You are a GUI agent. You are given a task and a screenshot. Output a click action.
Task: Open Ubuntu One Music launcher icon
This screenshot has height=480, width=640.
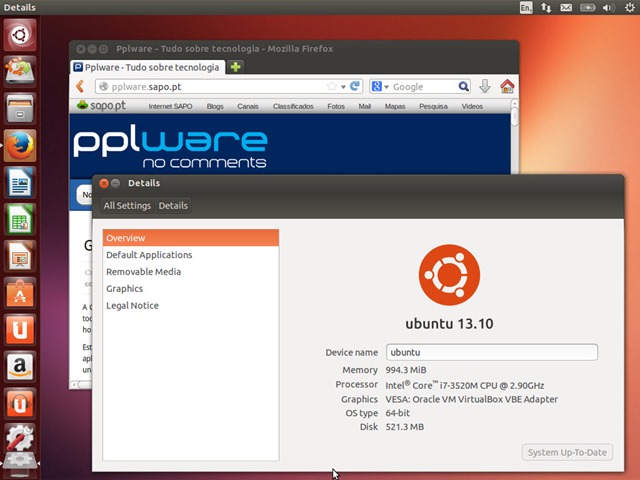pyautogui.click(x=20, y=404)
